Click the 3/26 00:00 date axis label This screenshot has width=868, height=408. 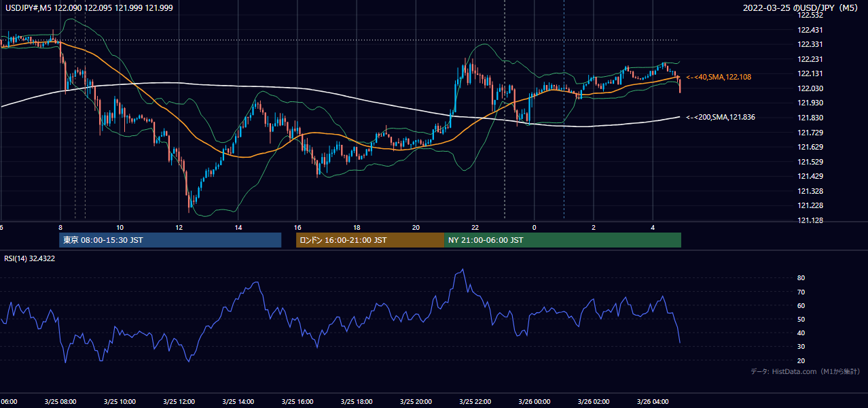coord(534,401)
